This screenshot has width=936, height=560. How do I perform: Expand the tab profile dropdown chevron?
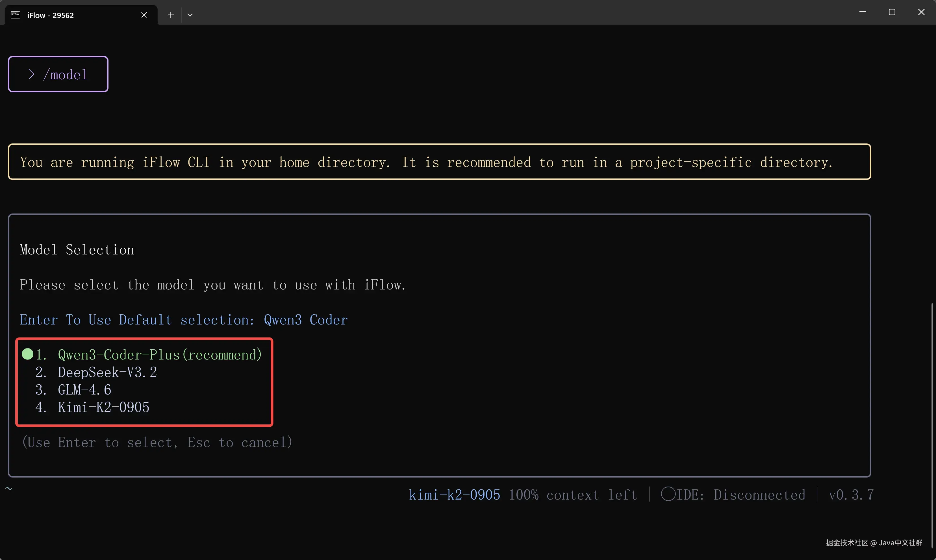tap(190, 15)
